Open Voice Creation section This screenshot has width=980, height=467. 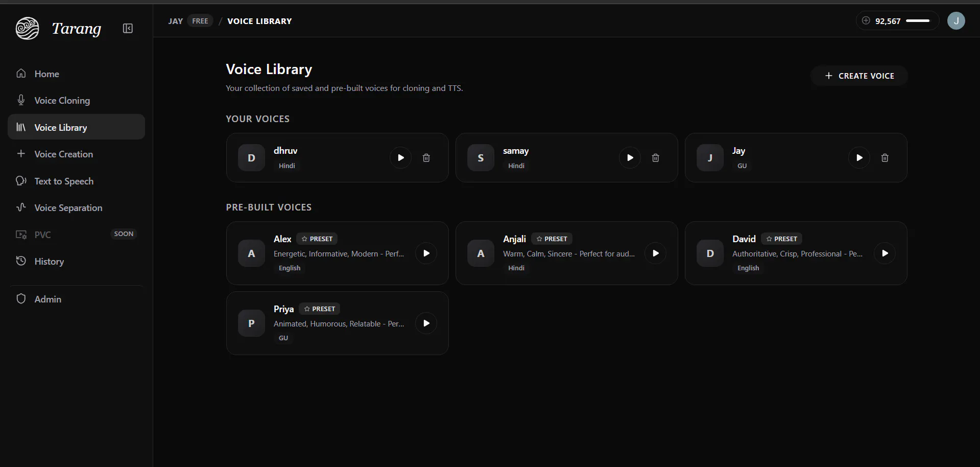[76, 154]
